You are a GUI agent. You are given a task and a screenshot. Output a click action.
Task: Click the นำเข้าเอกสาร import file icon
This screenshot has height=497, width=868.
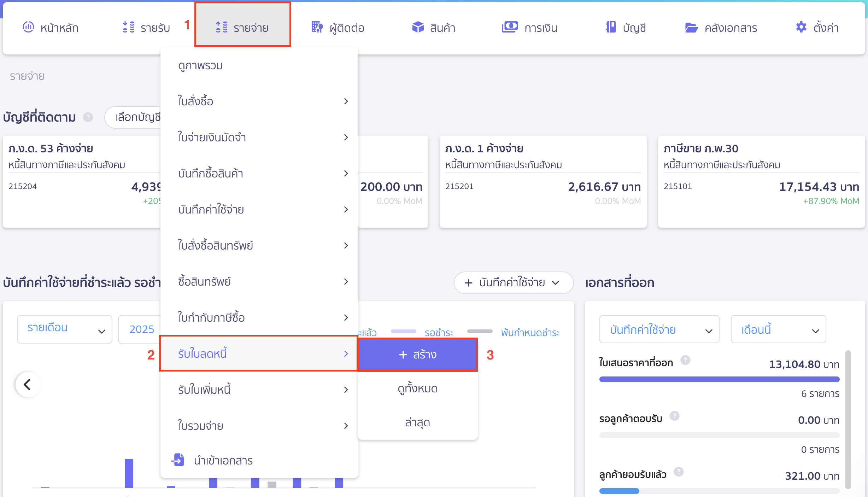coord(178,460)
